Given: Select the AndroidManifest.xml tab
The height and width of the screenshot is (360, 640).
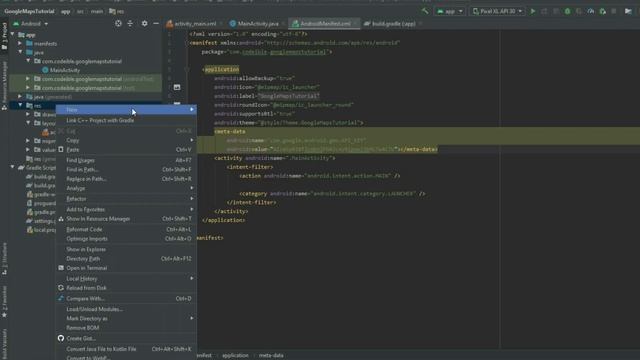Looking at the screenshot, I should point(325,24).
